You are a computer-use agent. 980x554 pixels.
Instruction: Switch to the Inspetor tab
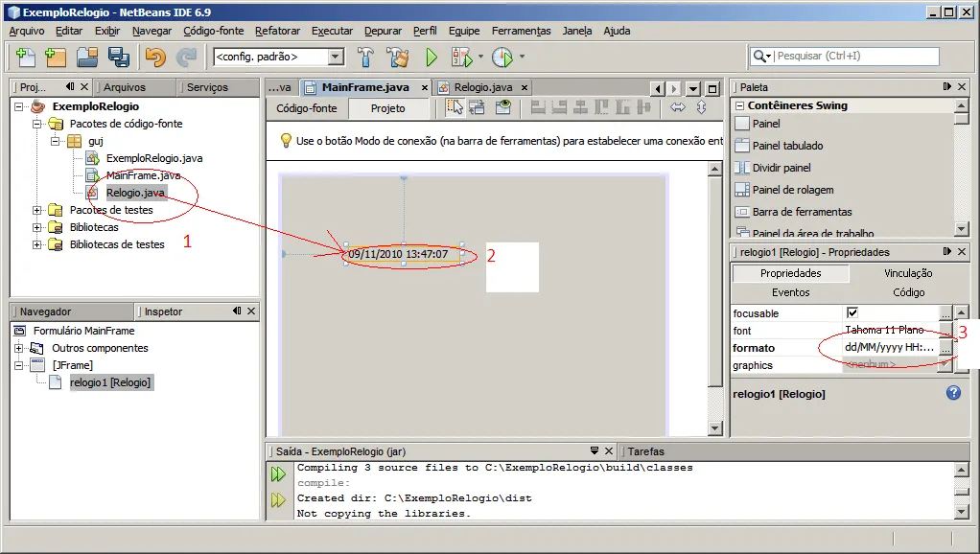163,312
